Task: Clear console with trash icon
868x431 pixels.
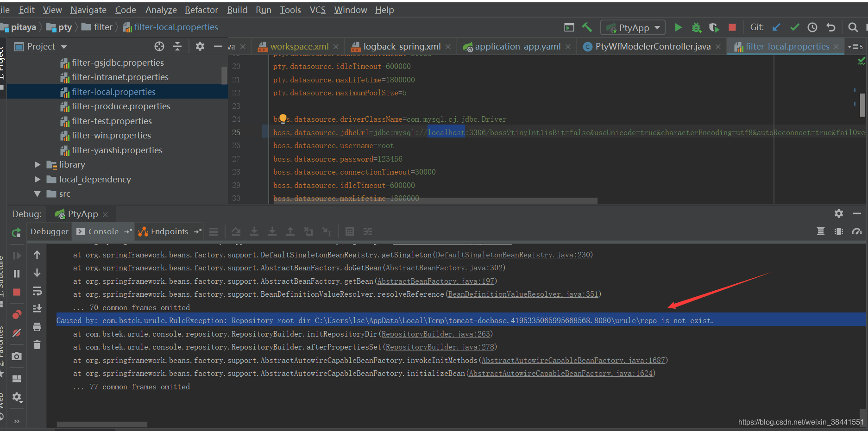Action: [37, 344]
